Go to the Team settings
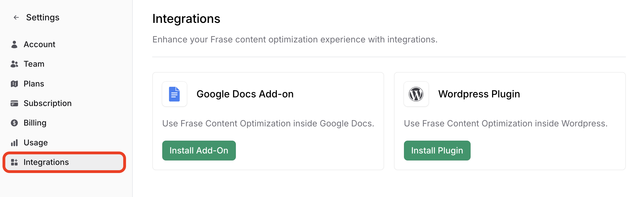The height and width of the screenshot is (197, 644). click(34, 64)
